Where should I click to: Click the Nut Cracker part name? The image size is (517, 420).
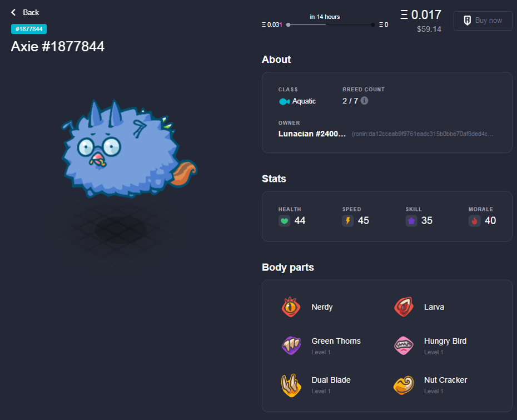445,380
